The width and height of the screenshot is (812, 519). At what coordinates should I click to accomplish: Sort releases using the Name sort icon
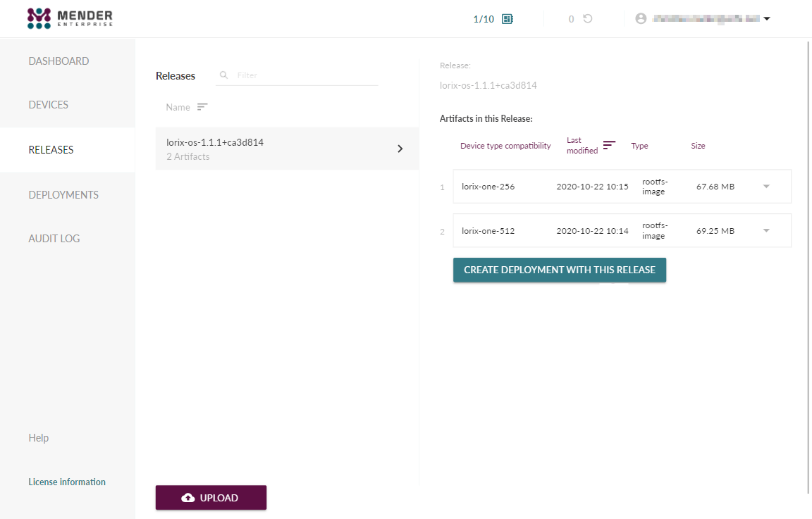tap(202, 107)
